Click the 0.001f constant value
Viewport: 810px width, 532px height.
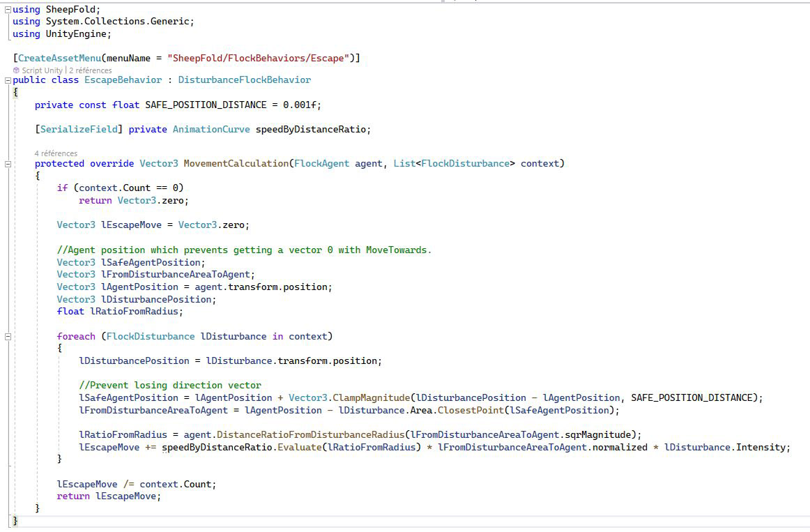pyautogui.click(x=299, y=105)
